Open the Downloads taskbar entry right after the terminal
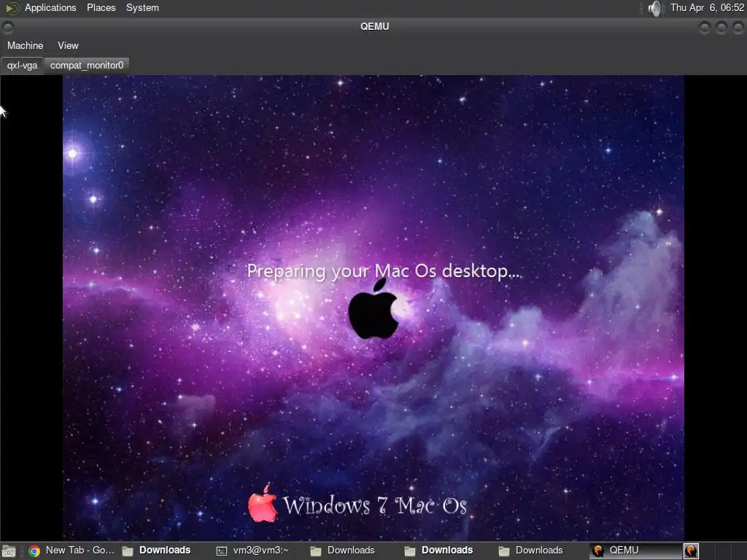This screenshot has width=747, height=560. click(x=343, y=551)
